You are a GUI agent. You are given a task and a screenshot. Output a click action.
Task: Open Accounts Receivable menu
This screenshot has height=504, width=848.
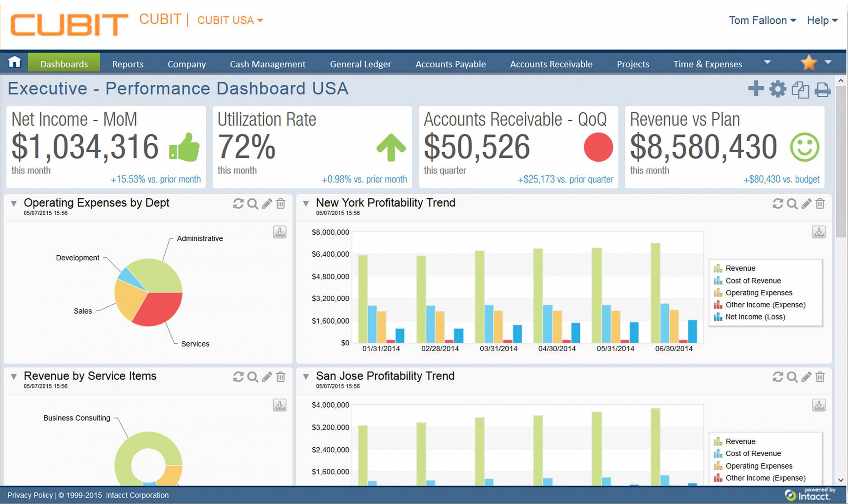pos(551,64)
